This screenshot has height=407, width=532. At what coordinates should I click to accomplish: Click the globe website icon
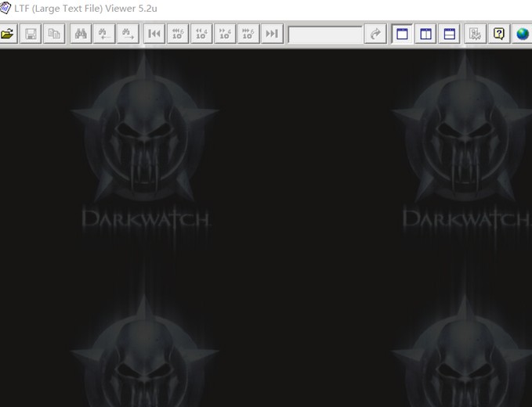click(x=522, y=34)
